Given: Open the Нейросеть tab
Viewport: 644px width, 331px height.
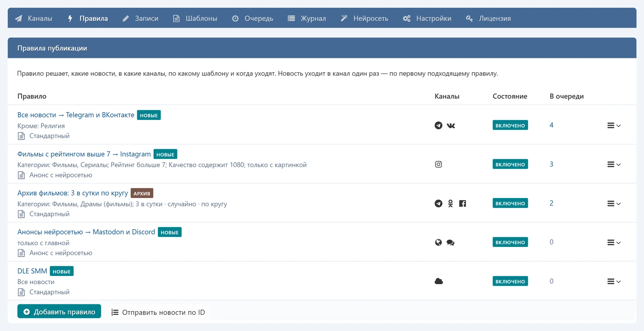Looking at the screenshot, I should pos(364,18).
